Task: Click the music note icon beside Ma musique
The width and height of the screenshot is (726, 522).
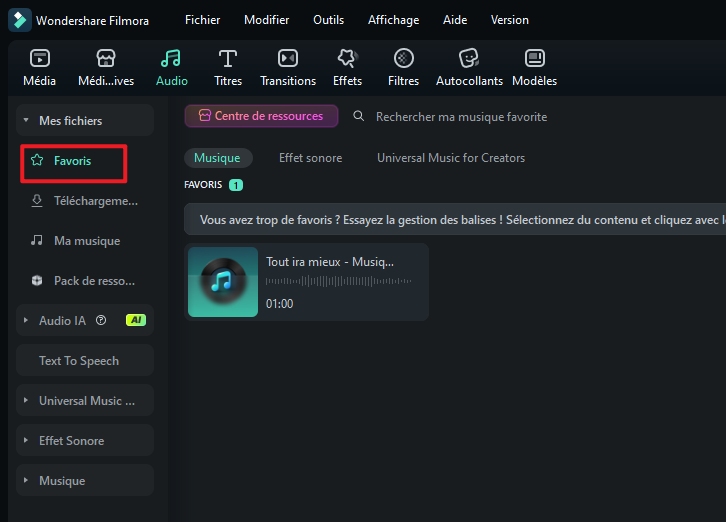Action: (37, 240)
